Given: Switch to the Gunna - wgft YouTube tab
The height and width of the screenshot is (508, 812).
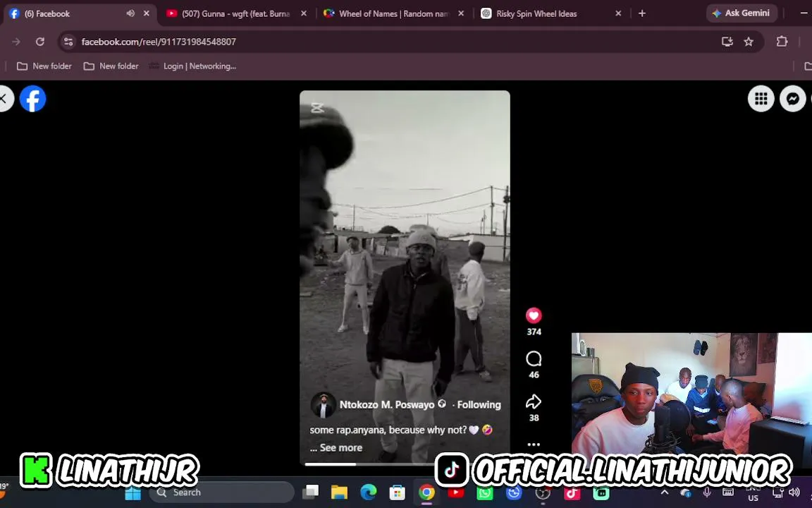Looking at the screenshot, I should pos(235,13).
